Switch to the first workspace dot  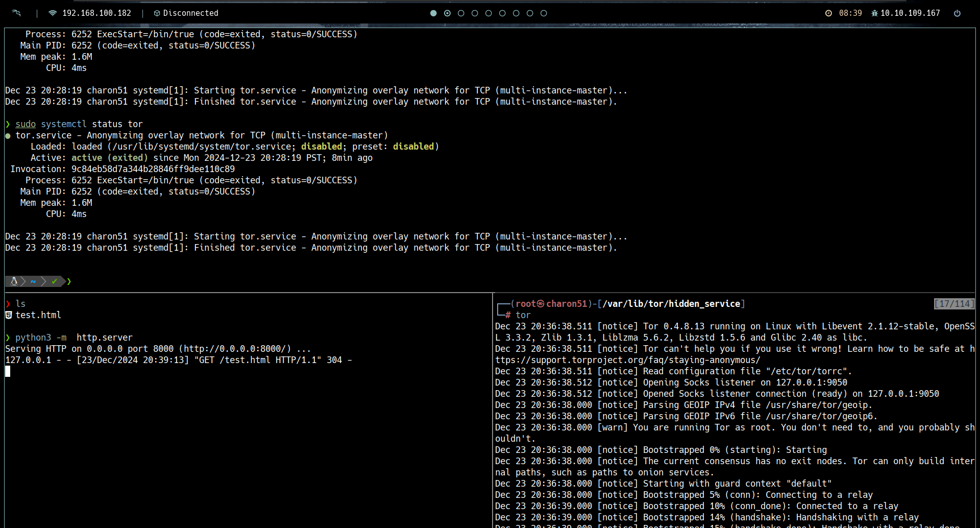point(433,13)
